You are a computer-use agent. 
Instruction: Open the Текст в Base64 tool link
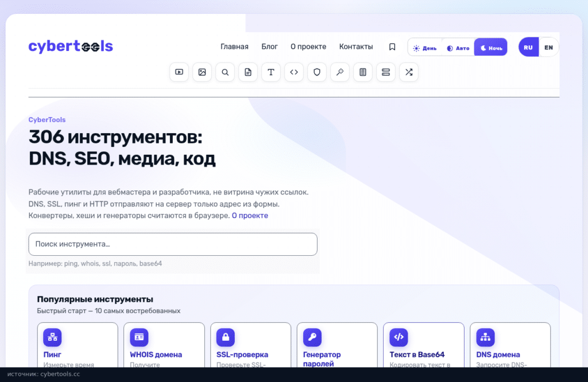417,354
